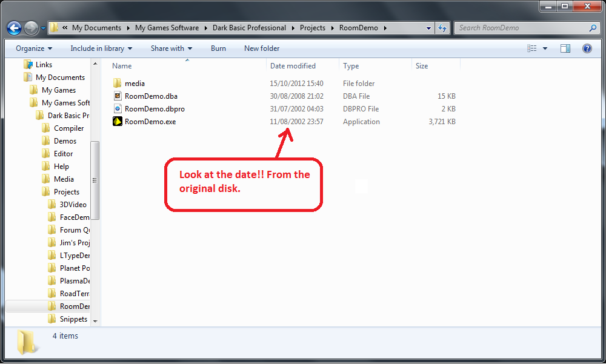Image resolution: width=606 pixels, height=364 pixels.
Task: Select Demos folder in the tree
Action: [x=65, y=141]
